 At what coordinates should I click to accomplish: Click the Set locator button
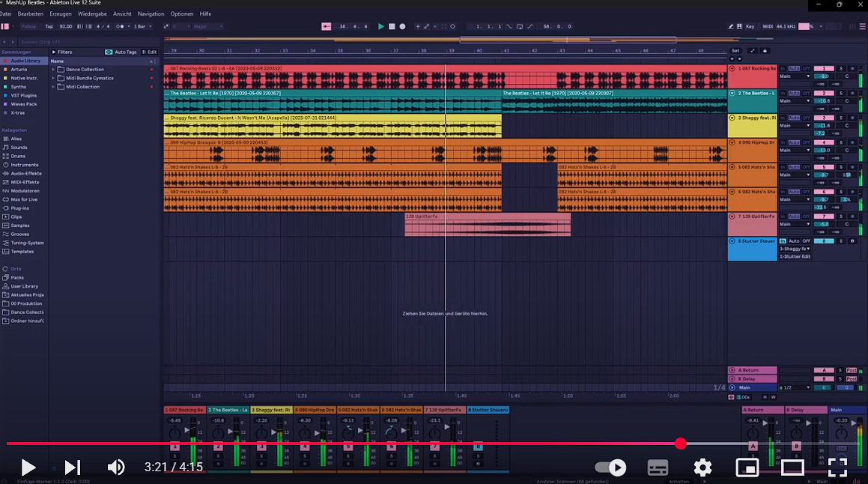(735, 51)
